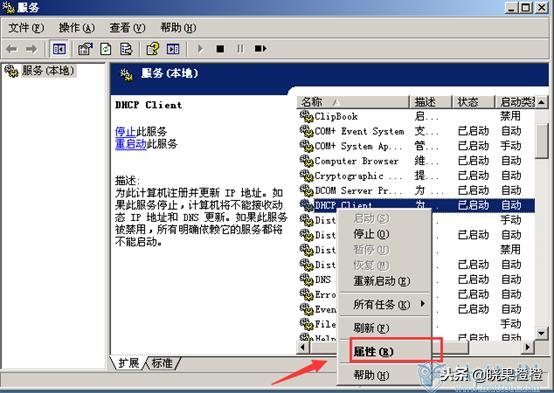Screen dimensions: 554x393
Task: Click the COM+ System Ap... service icon
Action: click(307, 146)
